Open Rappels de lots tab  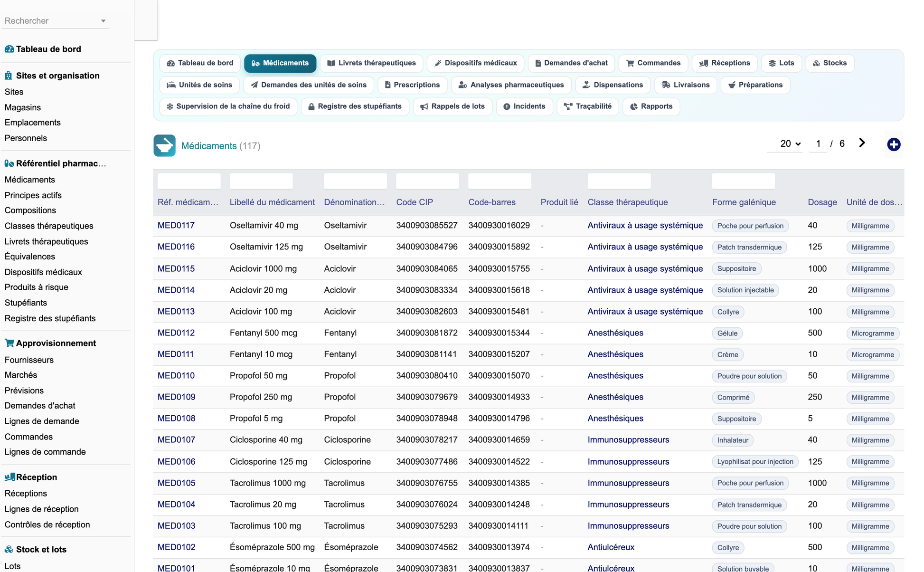coord(453,106)
